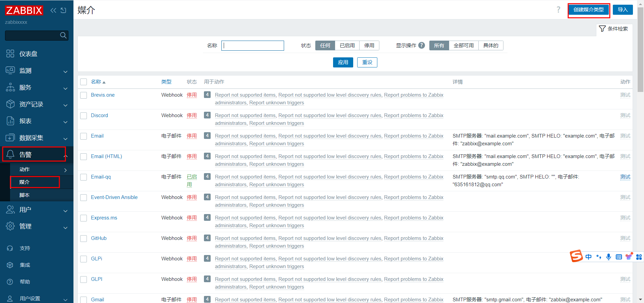The height and width of the screenshot is (303, 644).
Task: Click the 名称 filter input field
Action: [253, 46]
